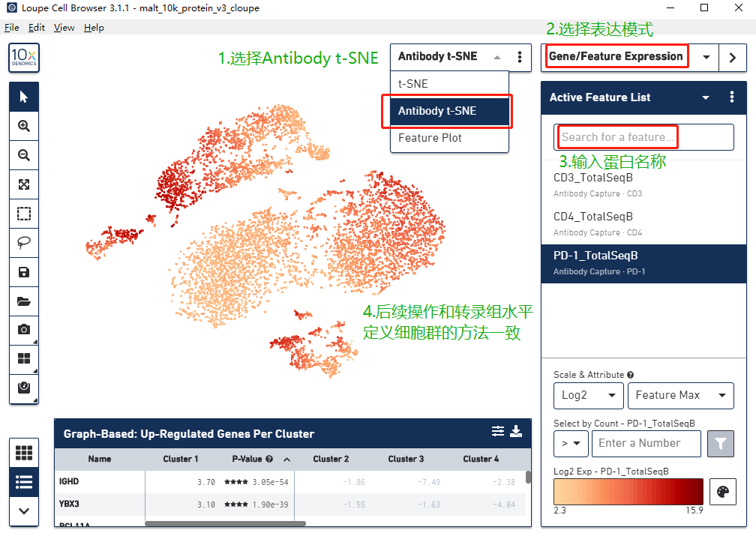Expand the Active Feature List dropdown
Image resolution: width=756 pixels, height=536 pixels.
(706, 97)
